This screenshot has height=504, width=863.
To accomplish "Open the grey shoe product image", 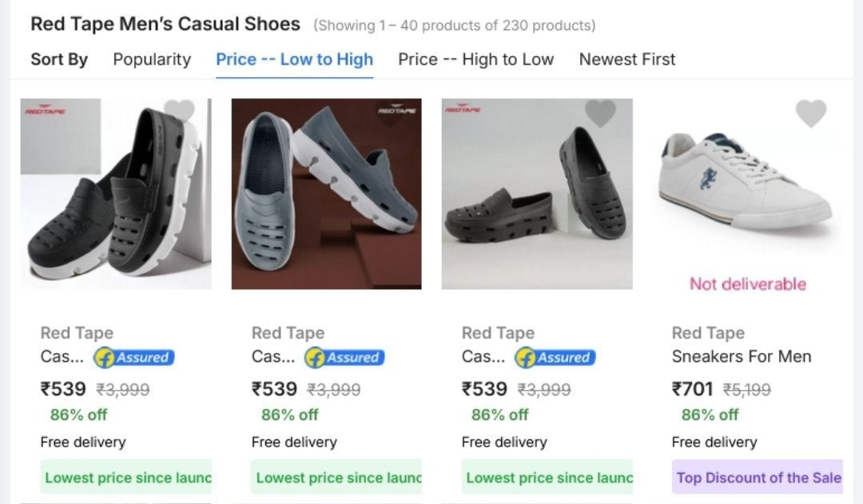I will (x=326, y=194).
